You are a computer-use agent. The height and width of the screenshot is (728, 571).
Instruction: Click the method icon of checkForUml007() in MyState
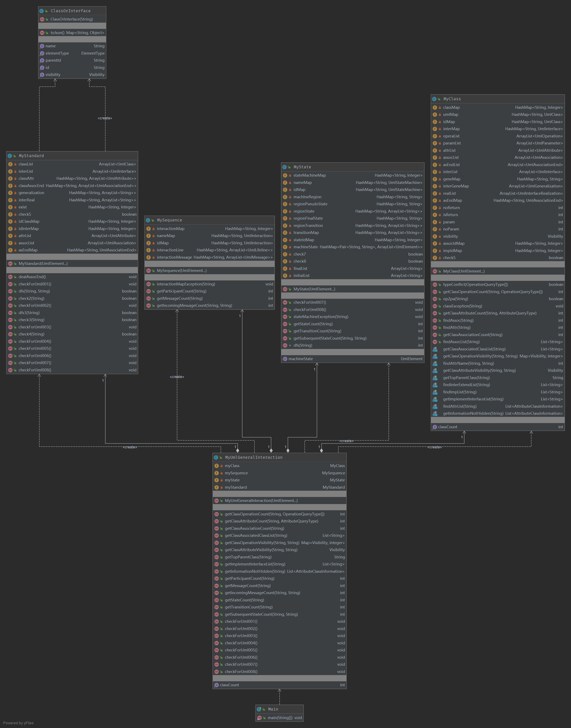click(x=285, y=302)
